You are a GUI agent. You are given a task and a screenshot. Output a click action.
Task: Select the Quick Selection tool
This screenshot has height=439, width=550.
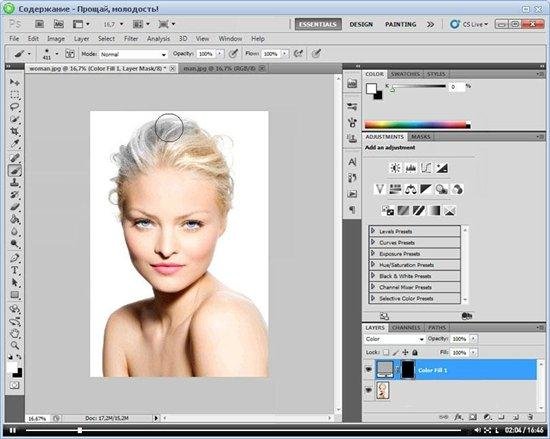14,119
